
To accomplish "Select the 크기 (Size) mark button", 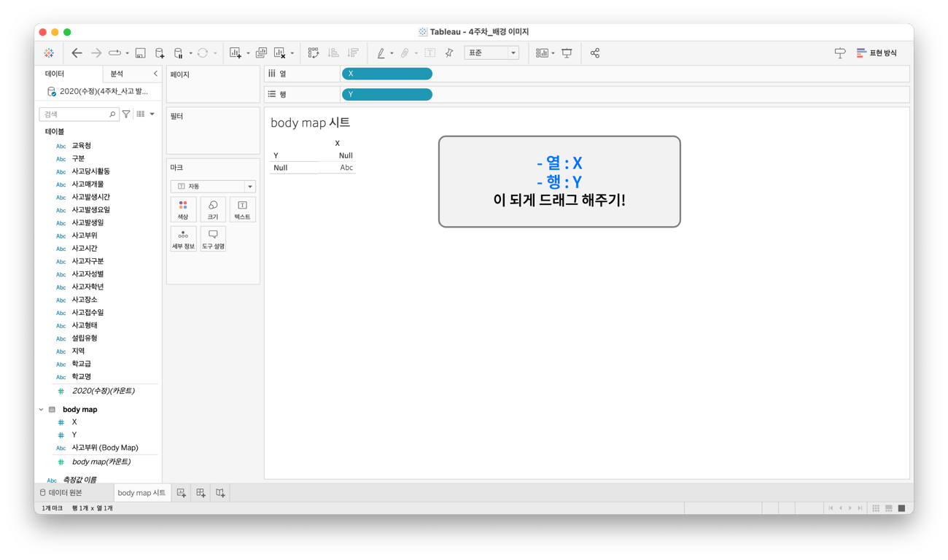I will pos(212,209).
